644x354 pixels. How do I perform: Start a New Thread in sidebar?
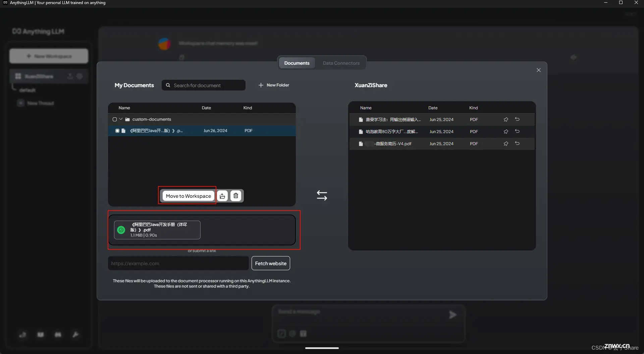pyautogui.click(x=36, y=103)
